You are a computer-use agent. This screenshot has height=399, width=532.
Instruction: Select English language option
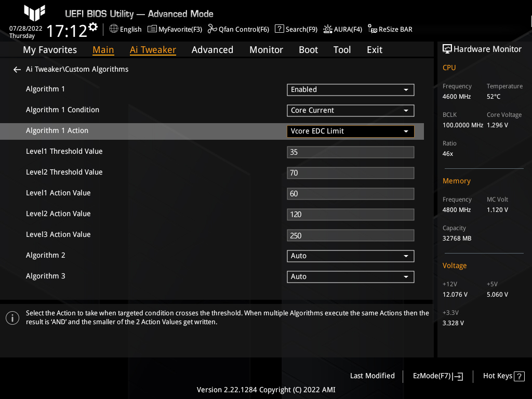click(x=130, y=30)
